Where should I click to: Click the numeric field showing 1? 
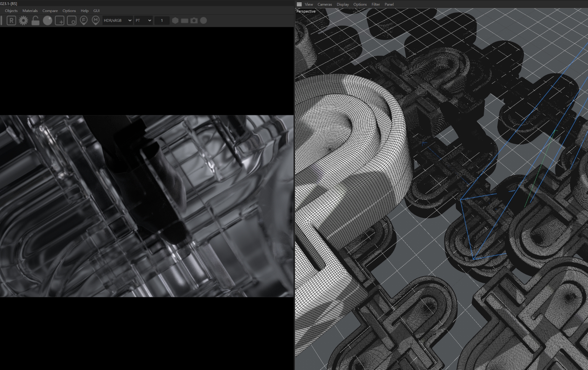coord(162,21)
